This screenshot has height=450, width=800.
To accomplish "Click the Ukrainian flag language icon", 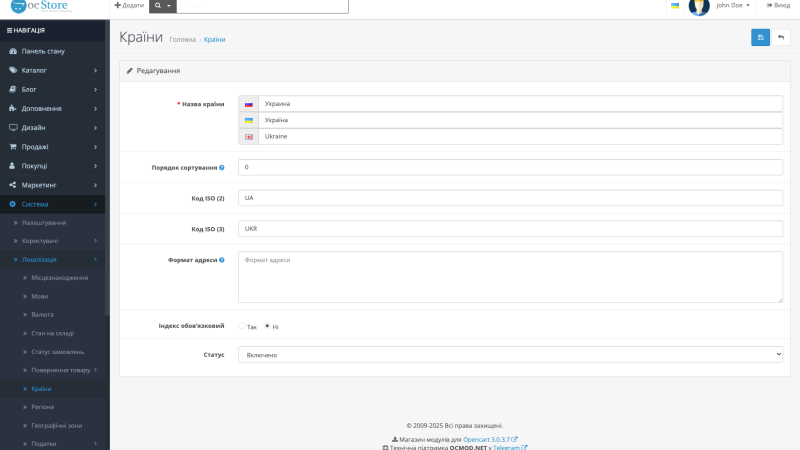I will click(675, 6).
